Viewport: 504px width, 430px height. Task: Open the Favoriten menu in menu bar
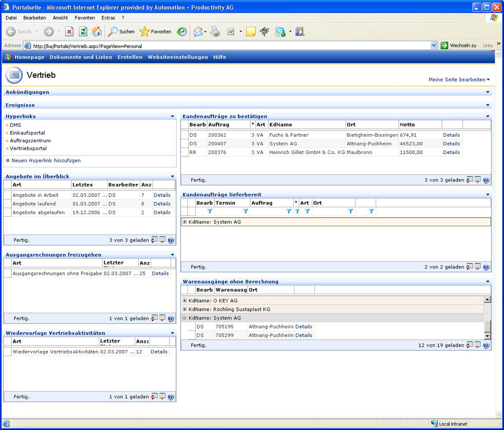coord(85,18)
